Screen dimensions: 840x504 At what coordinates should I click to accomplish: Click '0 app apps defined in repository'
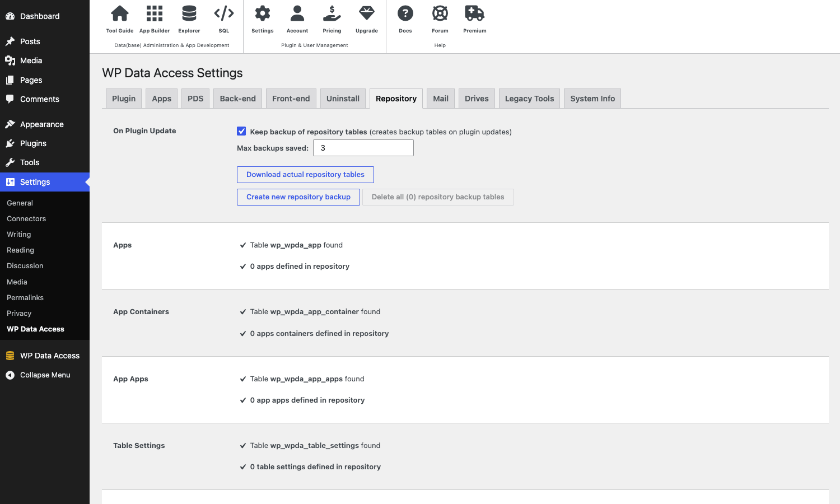[307, 400]
